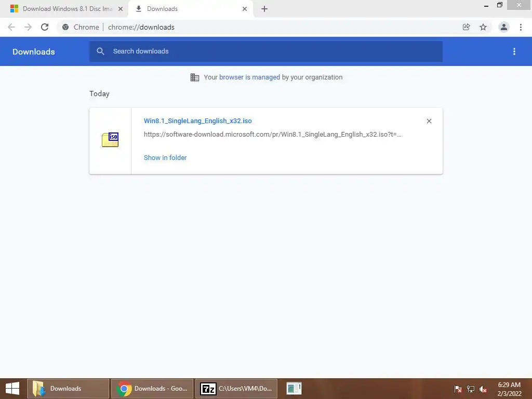Screen dimensions: 532x399
Task: Click the organization building icon
Action: pos(195,77)
